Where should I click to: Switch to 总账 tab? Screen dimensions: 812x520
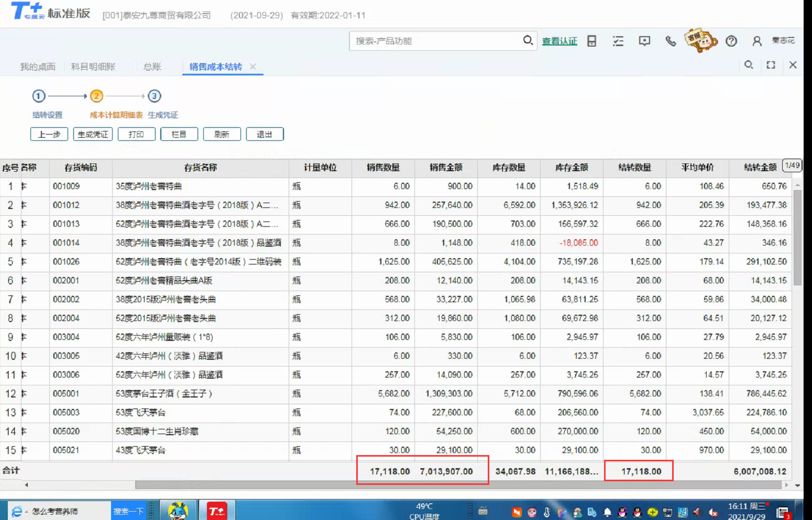point(152,67)
